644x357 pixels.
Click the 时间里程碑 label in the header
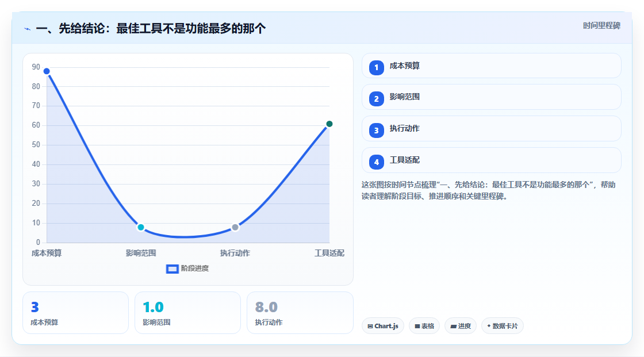(601, 25)
